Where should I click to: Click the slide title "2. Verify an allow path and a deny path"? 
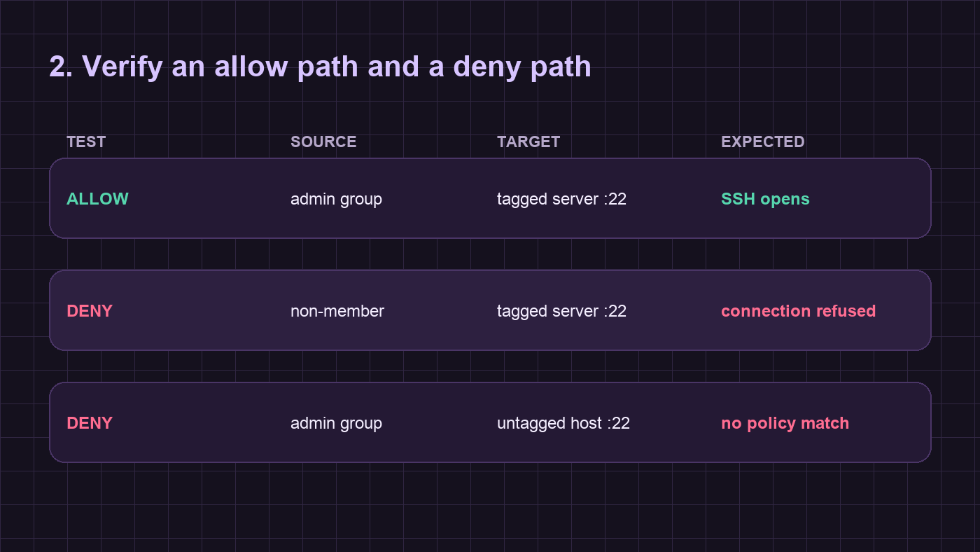(320, 67)
